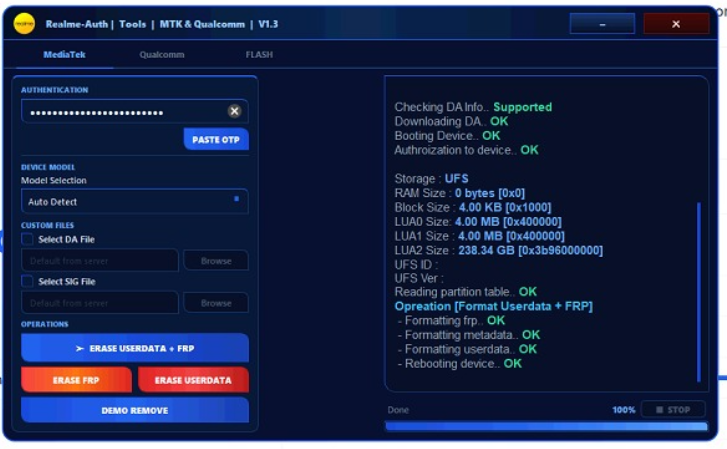This screenshot has height=449, width=727.
Task: Switch to the Qualcomm tab
Action: click(x=162, y=55)
